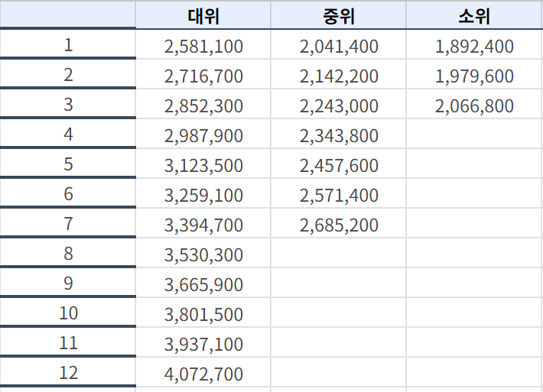The image size is (543, 392).
Task: Click the cell with value 2,142,200
Action: (338, 74)
